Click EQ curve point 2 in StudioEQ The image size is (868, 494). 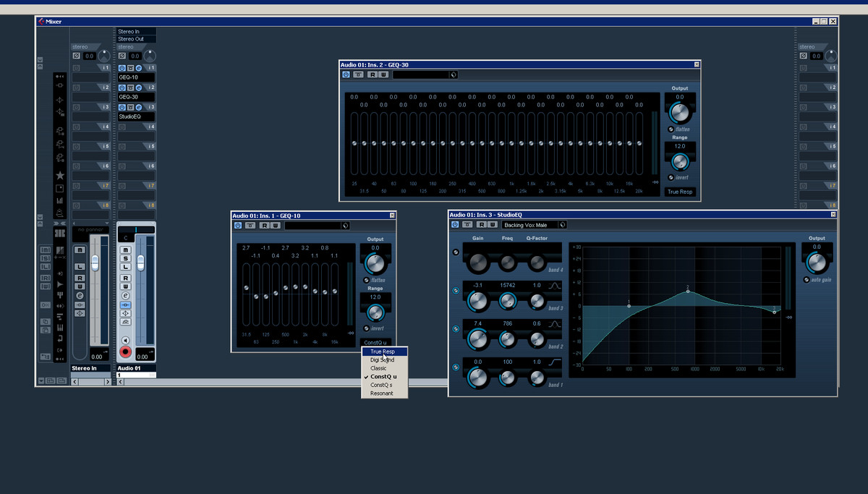688,291
